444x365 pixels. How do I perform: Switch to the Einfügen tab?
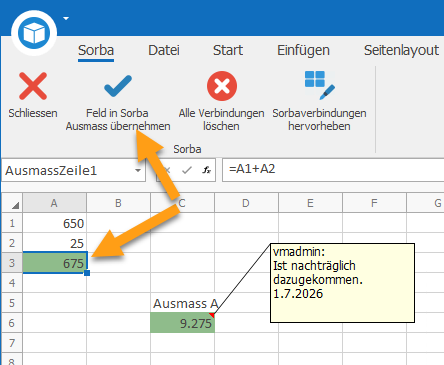tap(303, 50)
